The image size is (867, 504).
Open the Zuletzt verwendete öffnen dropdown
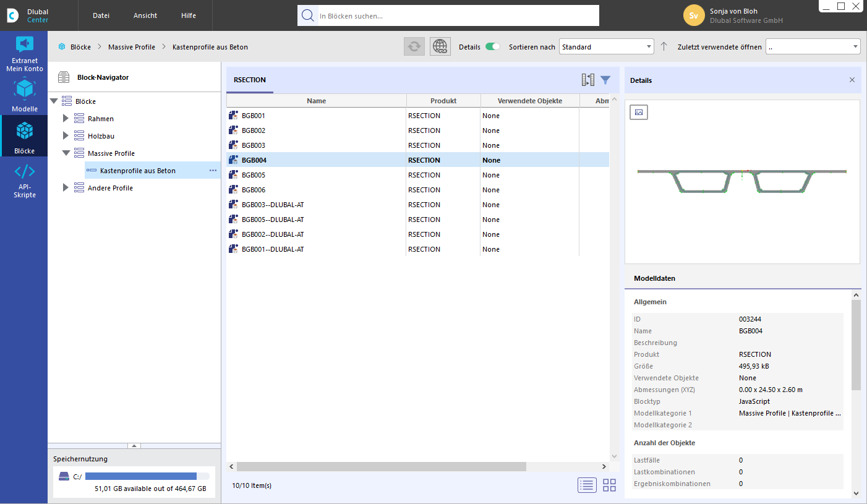coord(813,46)
